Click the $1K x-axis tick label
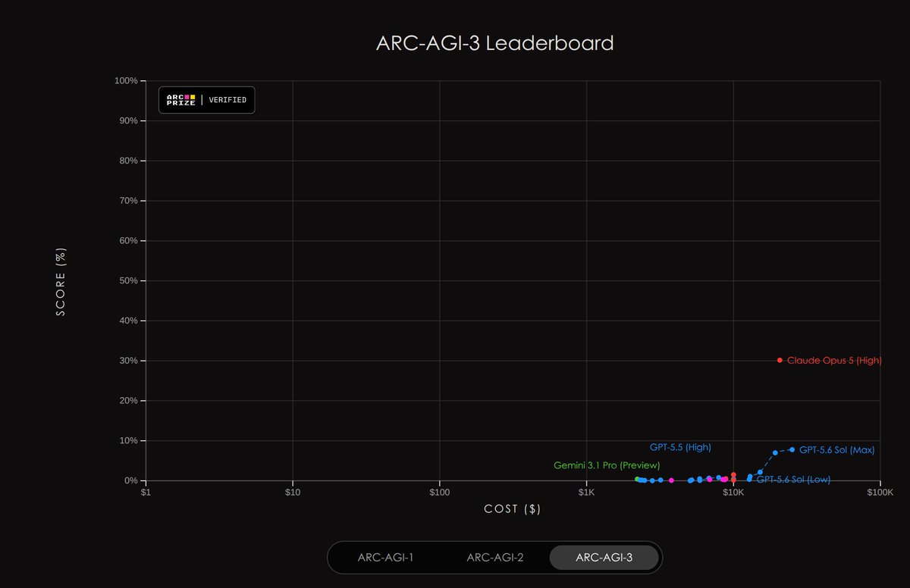 tap(586, 492)
